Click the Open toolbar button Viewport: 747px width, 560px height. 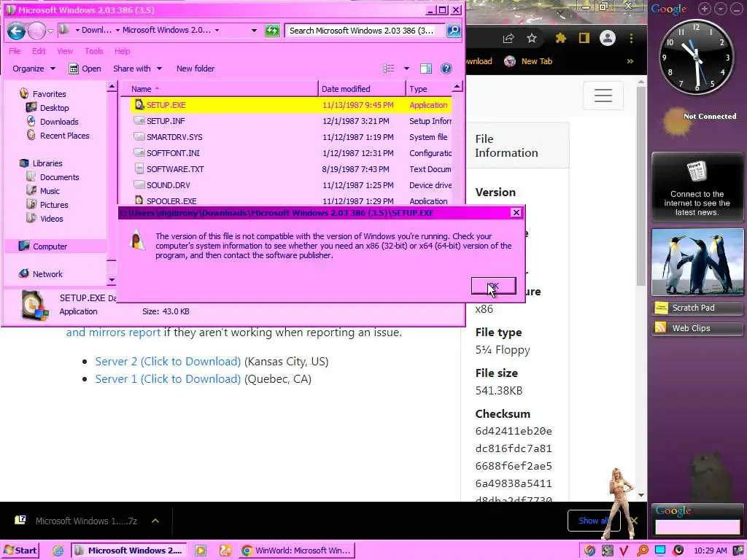click(85, 69)
